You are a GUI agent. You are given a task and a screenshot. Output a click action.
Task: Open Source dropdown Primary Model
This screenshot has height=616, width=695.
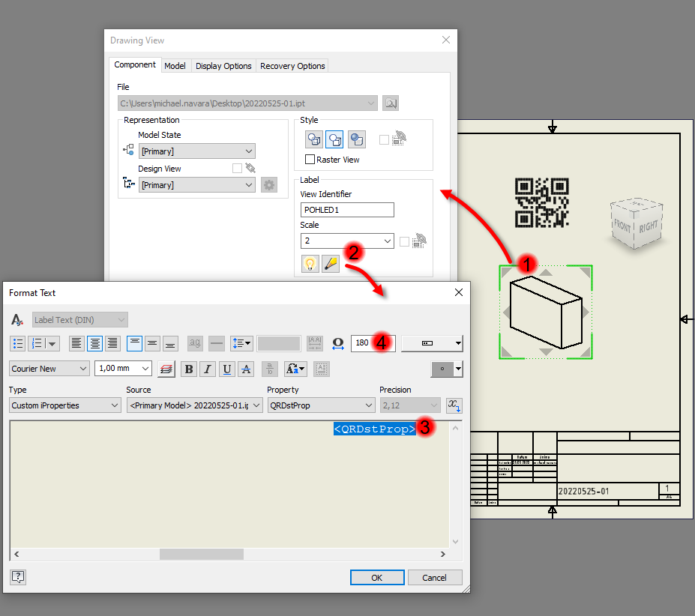click(195, 405)
